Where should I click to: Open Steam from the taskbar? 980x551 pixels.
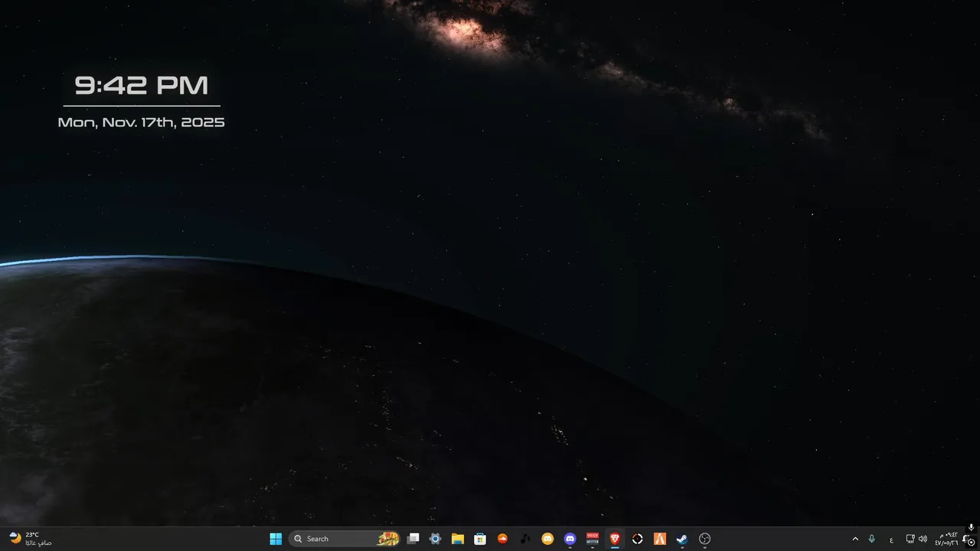(682, 539)
